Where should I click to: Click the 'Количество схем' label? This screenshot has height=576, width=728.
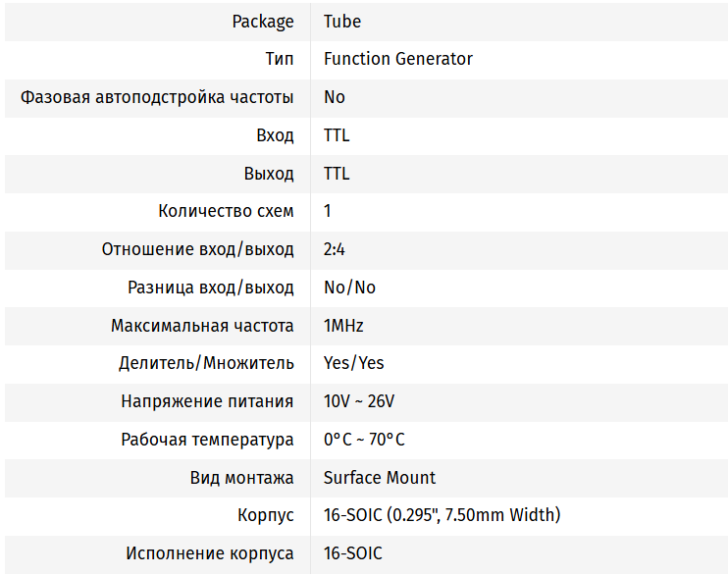226,211
